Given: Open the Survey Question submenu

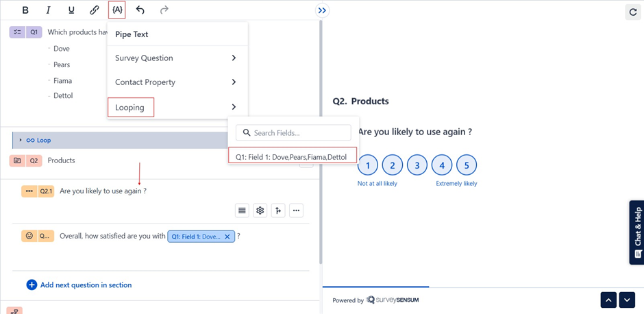Looking at the screenshot, I should coord(177,58).
